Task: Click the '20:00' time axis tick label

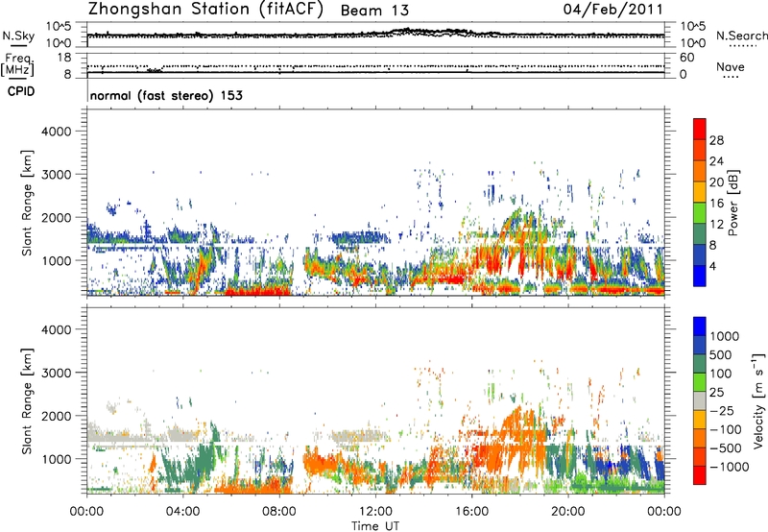Action: click(568, 512)
